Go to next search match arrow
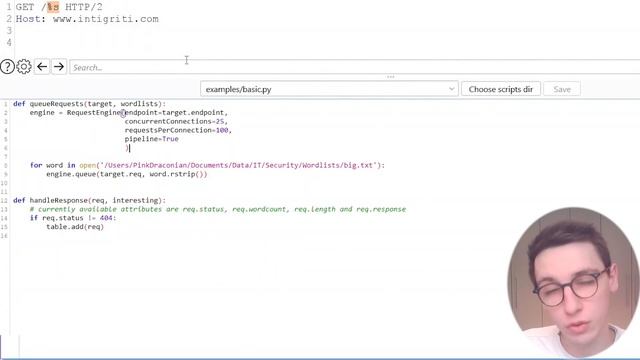The width and height of the screenshot is (640, 360). [x=59, y=67]
